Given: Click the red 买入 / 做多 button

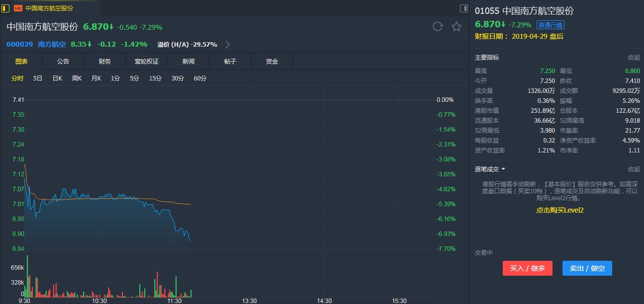Looking at the screenshot, I should [527, 268].
